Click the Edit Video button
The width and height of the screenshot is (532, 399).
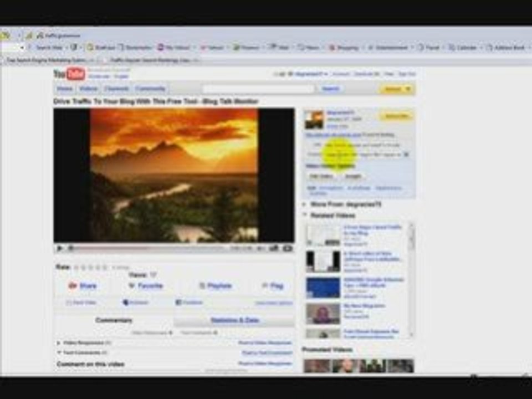[x=321, y=176]
